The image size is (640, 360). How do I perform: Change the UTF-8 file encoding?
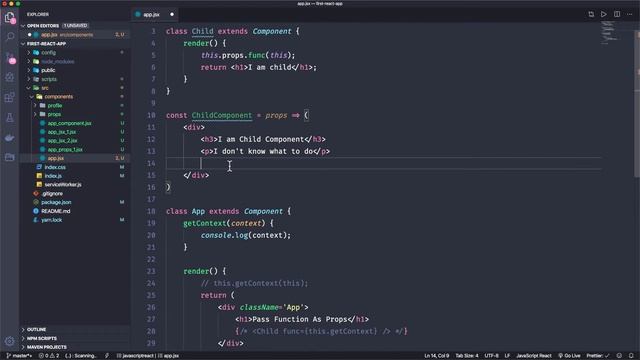click(491, 356)
